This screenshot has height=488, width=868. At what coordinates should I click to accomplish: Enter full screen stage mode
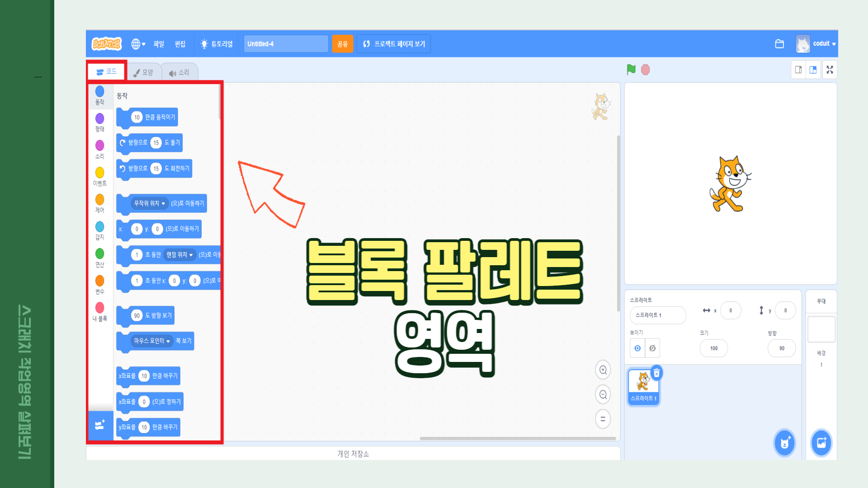click(830, 70)
